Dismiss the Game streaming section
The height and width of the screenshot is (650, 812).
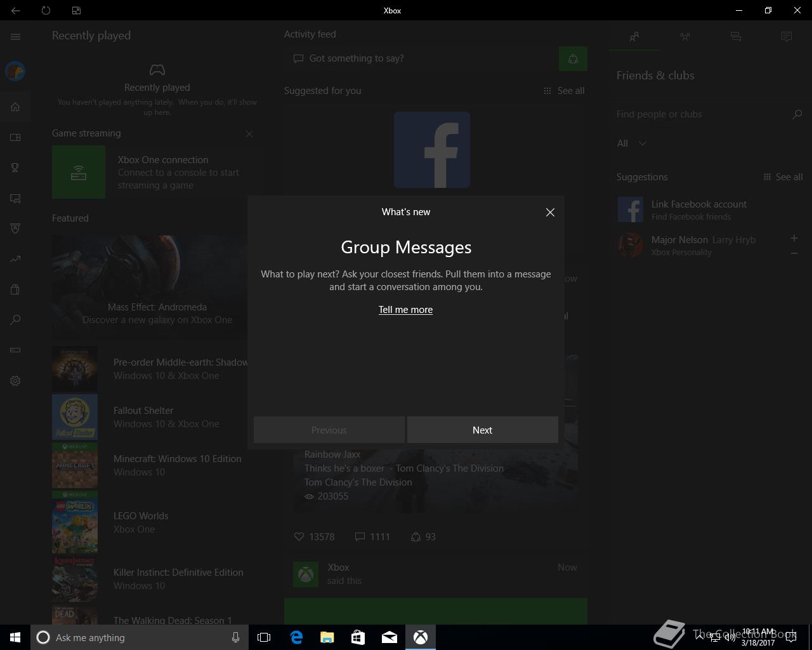coord(249,134)
